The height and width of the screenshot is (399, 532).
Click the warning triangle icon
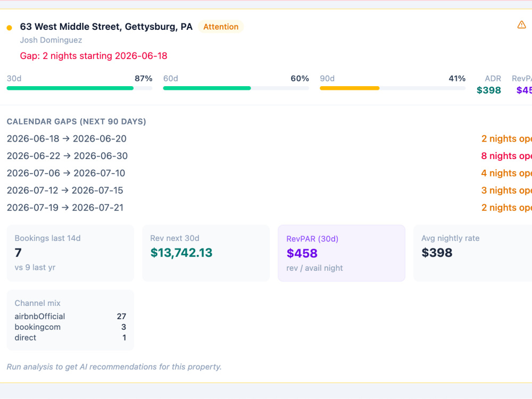coord(521,25)
